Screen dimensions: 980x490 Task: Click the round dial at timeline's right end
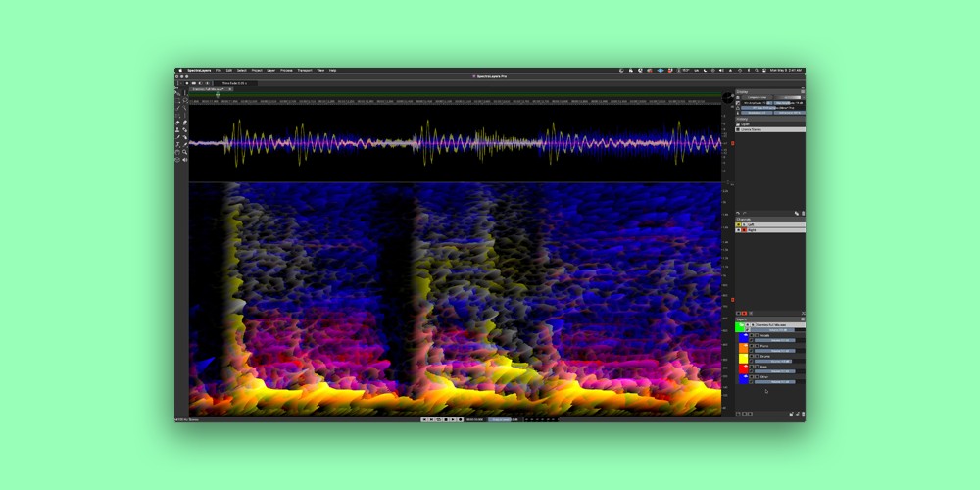[728, 97]
